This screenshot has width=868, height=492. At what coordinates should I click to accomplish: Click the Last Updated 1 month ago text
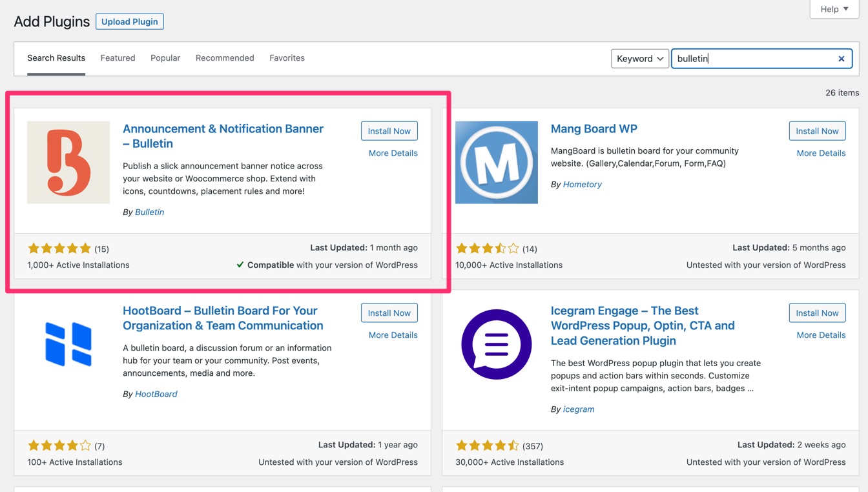click(364, 247)
